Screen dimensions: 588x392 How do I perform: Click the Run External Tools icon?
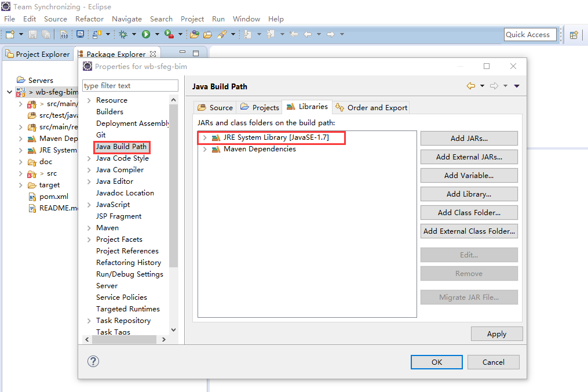click(x=169, y=35)
